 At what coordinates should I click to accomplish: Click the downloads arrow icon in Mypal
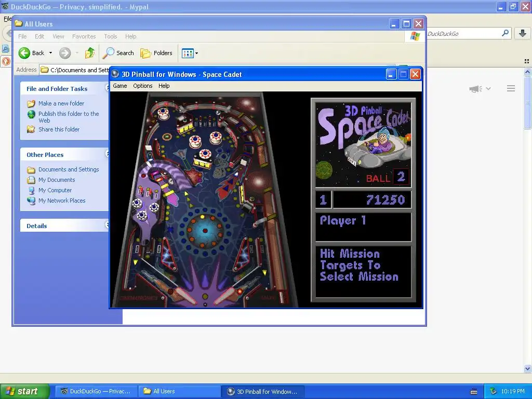(523, 33)
